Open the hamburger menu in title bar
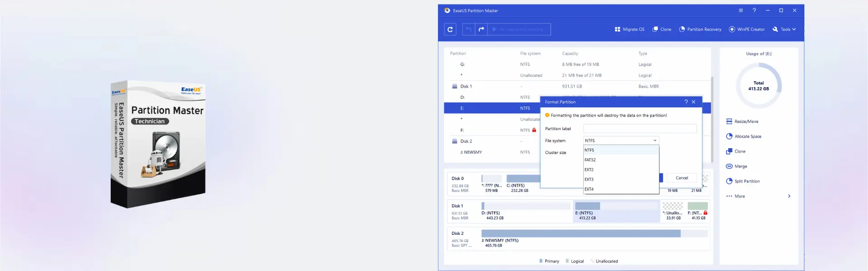 click(741, 10)
